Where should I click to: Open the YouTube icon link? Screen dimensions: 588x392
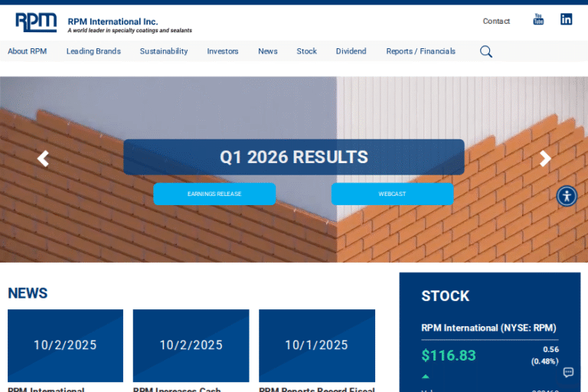(538, 20)
